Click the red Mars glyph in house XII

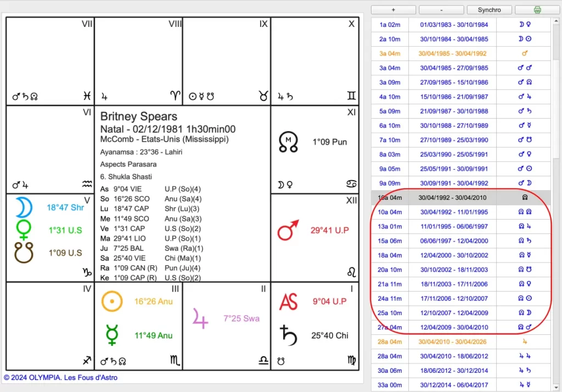[288, 230]
